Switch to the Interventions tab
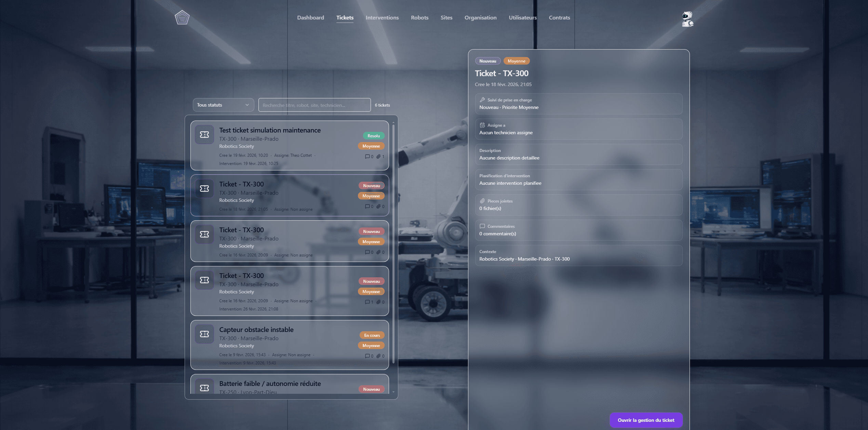 (382, 17)
